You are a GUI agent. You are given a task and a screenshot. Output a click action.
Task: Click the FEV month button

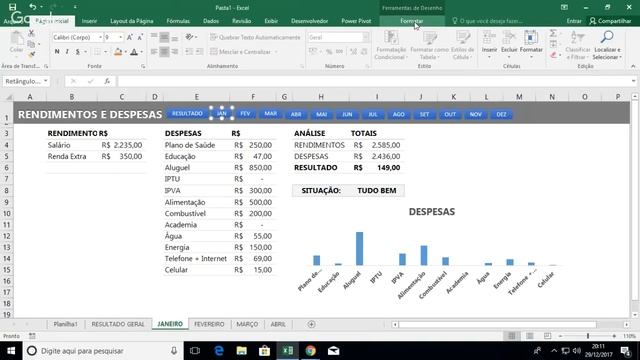(x=245, y=114)
